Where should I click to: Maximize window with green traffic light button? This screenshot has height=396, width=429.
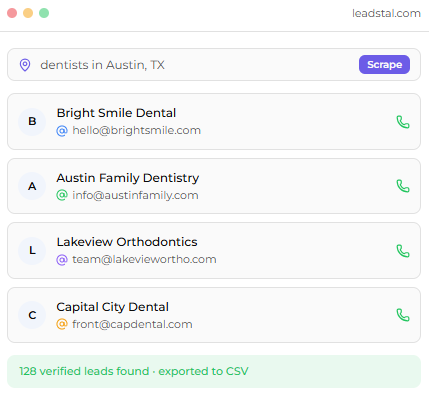pyautogui.click(x=44, y=13)
